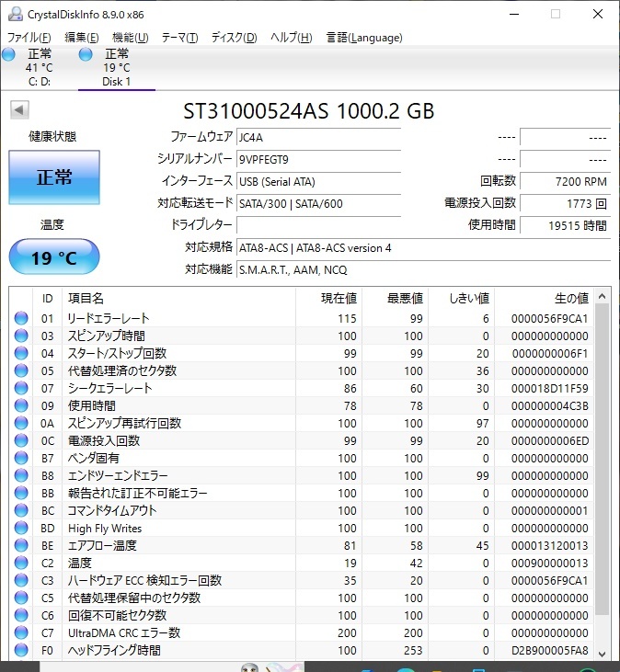Click status orb of C2 温度 row
The height and width of the screenshot is (672, 620).
[x=21, y=564]
